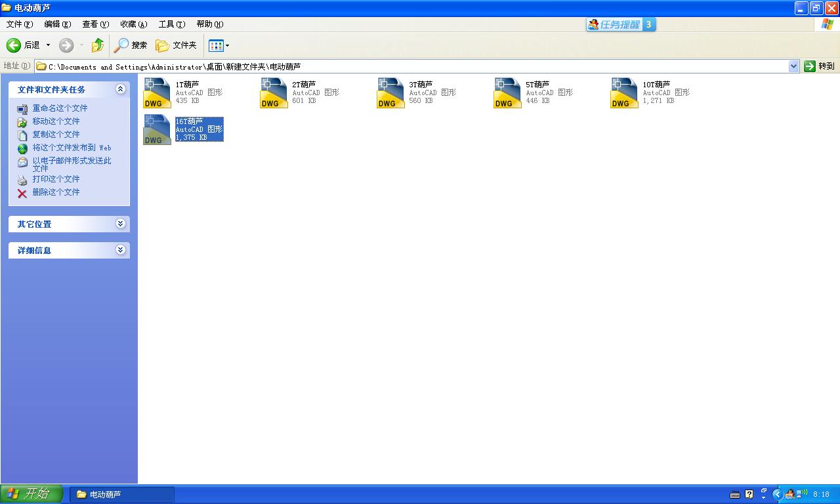Open the 查看 menu
Viewport: 840px width, 504px height.
pos(94,24)
